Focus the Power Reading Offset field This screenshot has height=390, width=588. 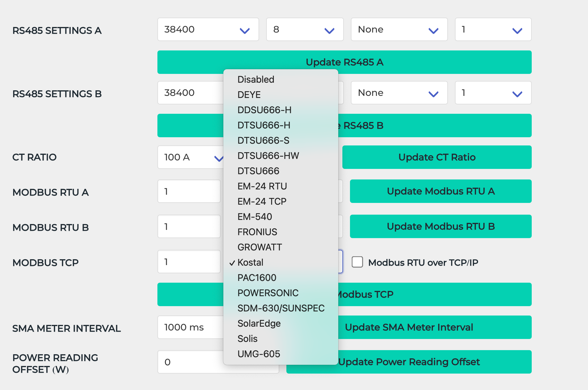pyautogui.click(x=191, y=362)
